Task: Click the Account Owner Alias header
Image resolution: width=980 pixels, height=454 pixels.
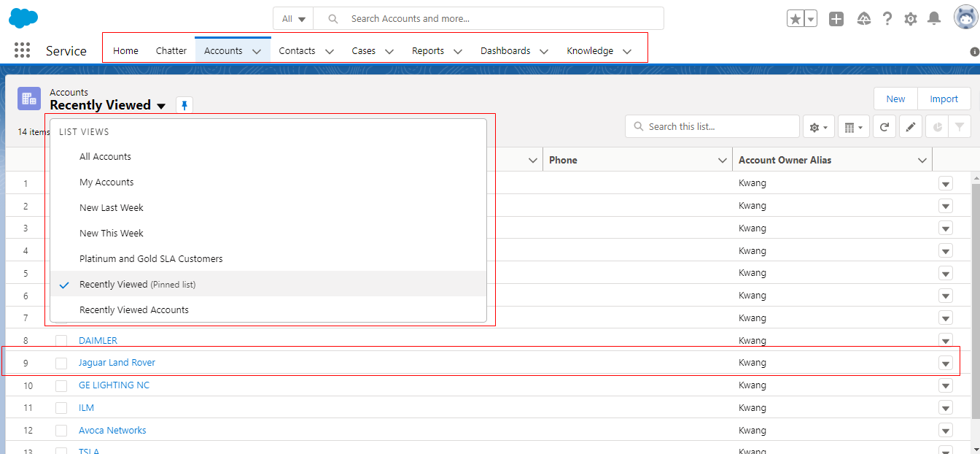Action: click(832, 161)
